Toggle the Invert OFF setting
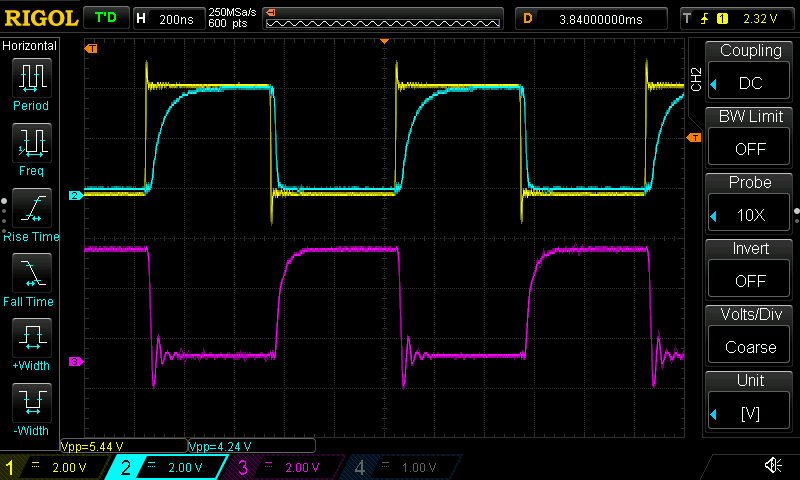Image resolution: width=800 pixels, height=480 pixels. click(x=751, y=266)
